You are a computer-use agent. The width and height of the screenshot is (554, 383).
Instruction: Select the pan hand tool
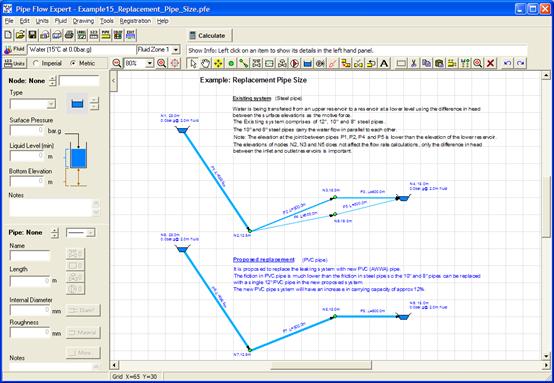coord(205,63)
